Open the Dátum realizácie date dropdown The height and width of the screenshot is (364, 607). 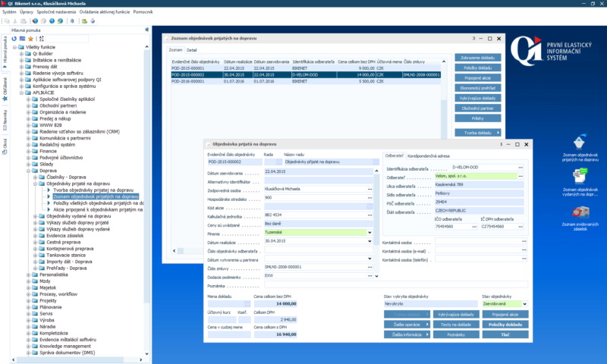[370, 241]
